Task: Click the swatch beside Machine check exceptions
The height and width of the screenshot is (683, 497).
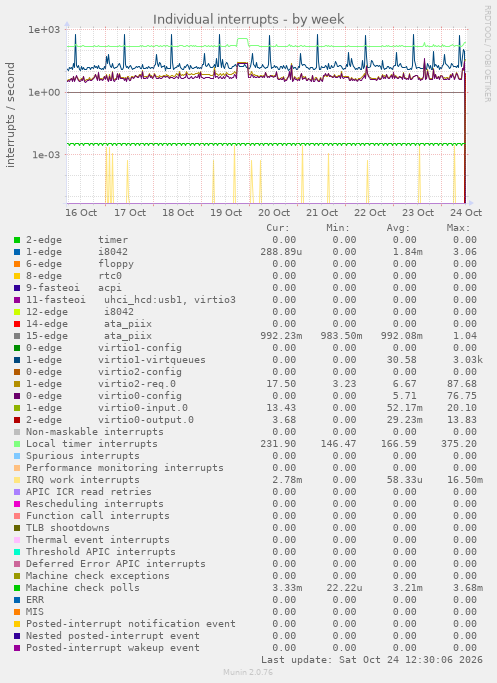Action: [x=17, y=576]
